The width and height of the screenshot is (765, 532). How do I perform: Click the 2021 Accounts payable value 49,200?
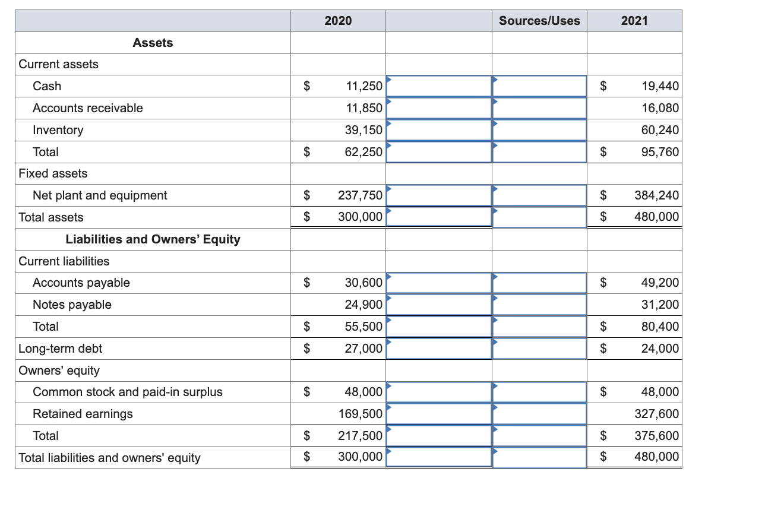tap(660, 283)
